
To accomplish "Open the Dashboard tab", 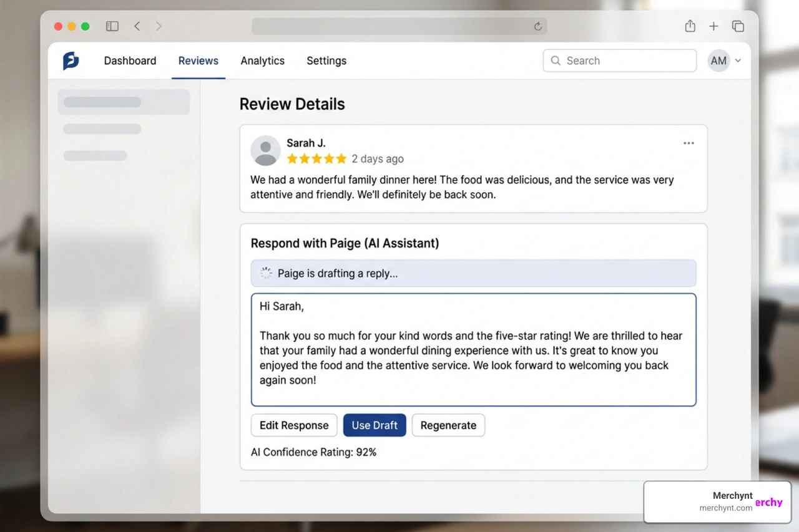I will click(130, 60).
